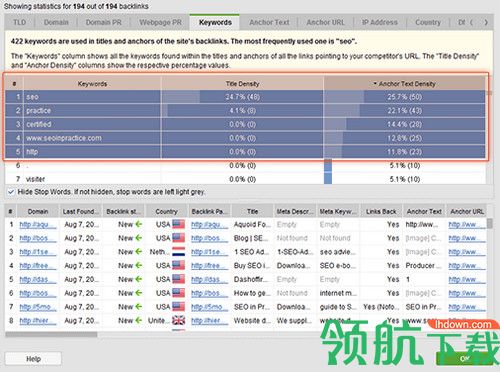Screen dimensions: 500x372
Task: Sort by Anchor Text Density column header
Action: [x=404, y=84]
